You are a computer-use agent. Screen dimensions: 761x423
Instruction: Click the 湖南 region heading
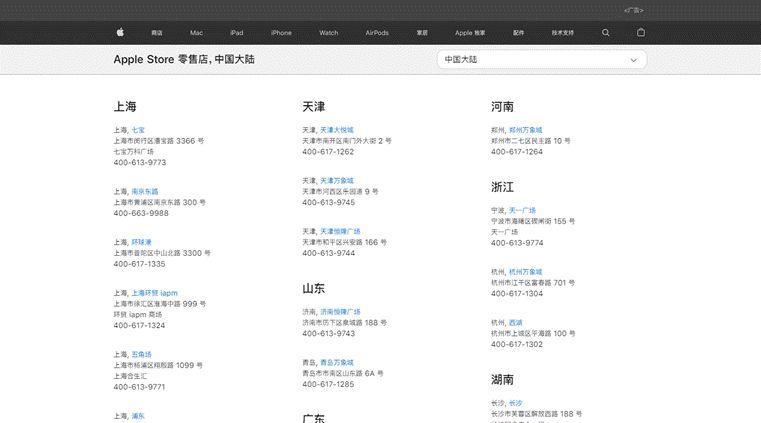[502, 379]
